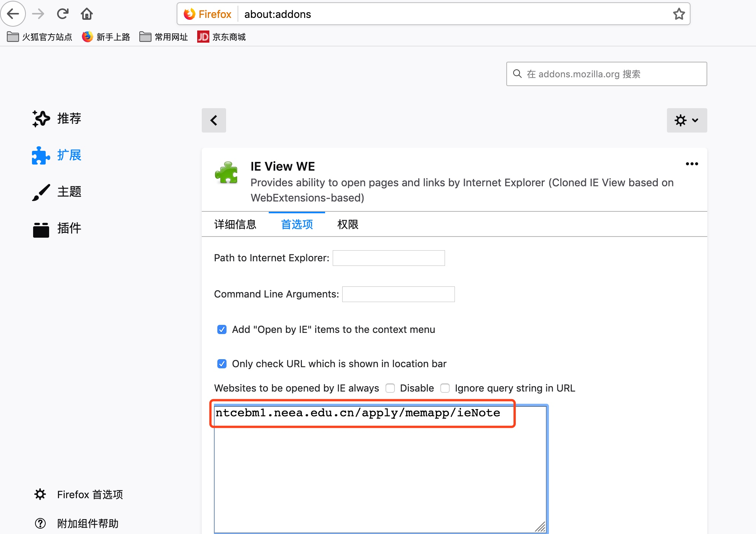The image size is (756, 534).
Task: Click the 'Websites to be opened by IE always' label
Action: 297,388
